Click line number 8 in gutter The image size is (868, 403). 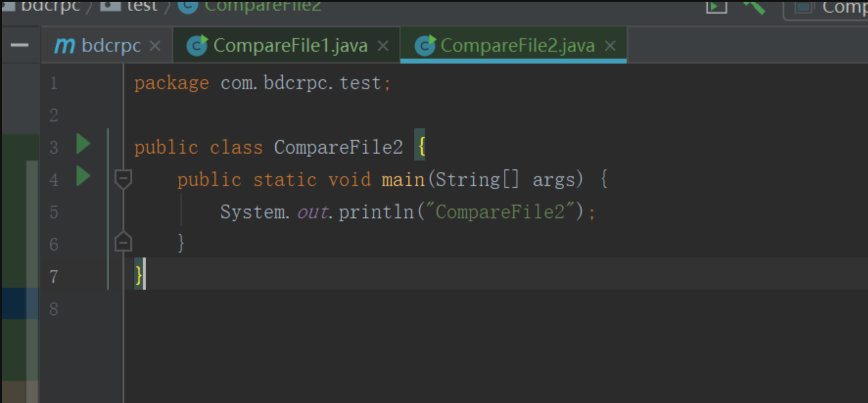click(x=54, y=309)
